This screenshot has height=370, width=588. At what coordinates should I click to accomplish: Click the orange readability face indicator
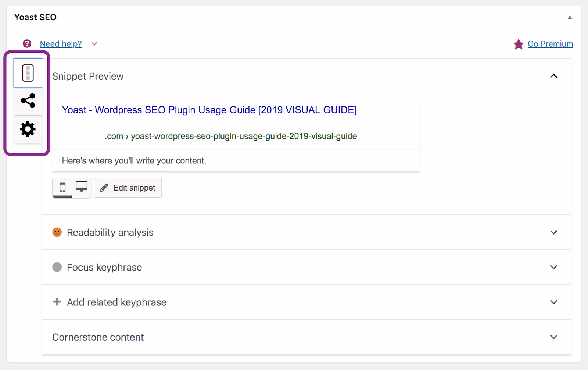pyautogui.click(x=57, y=232)
